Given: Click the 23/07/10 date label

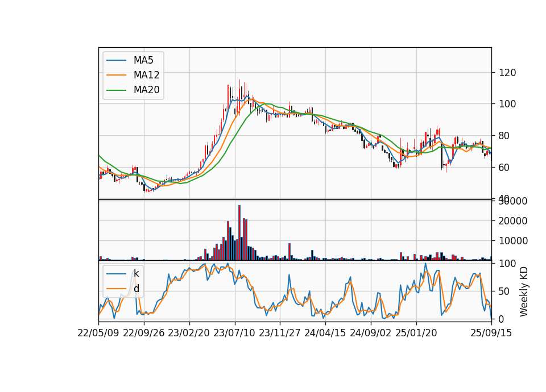Looking at the screenshot, I should 234,333.
